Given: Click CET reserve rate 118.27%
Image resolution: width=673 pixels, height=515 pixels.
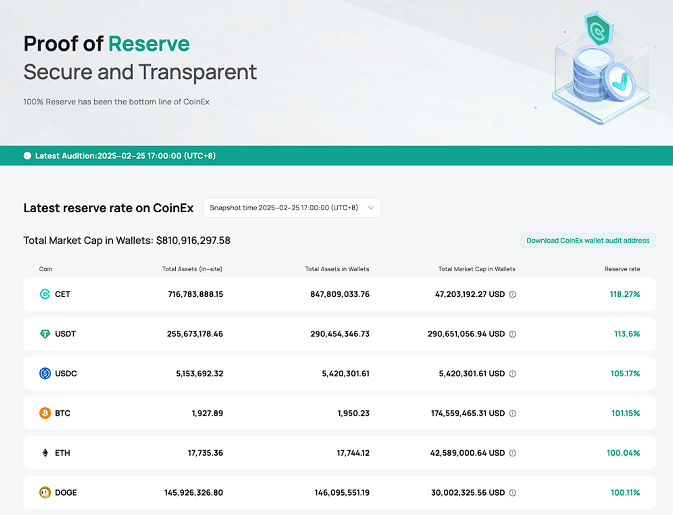Looking at the screenshot, I should (625, 294).
